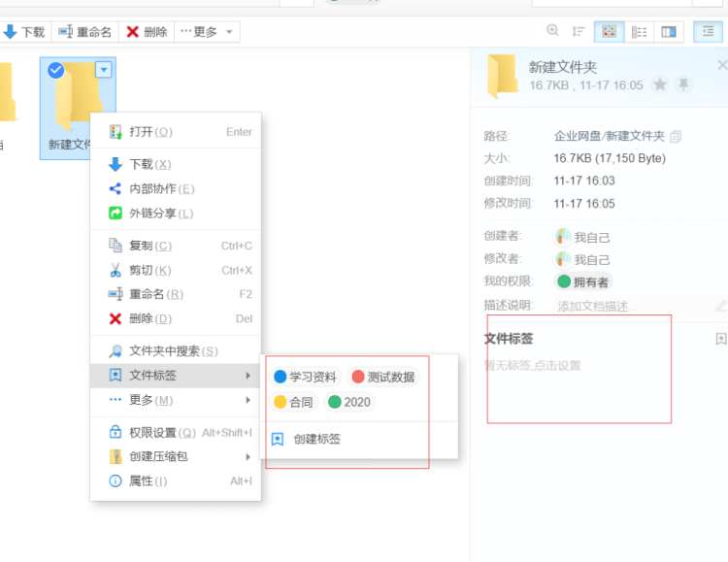Open the sort order icon
The height and width of the screenshot is (562, 728).
point(579,31)
